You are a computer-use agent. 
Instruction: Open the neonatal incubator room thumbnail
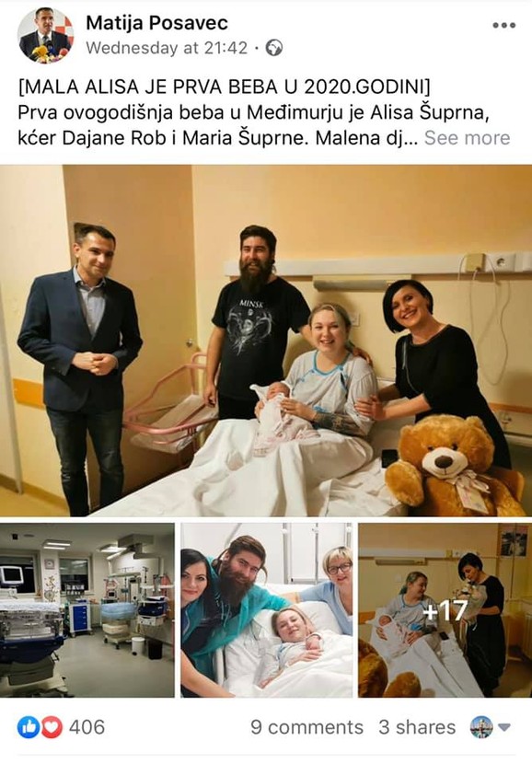tap(87, 610)
